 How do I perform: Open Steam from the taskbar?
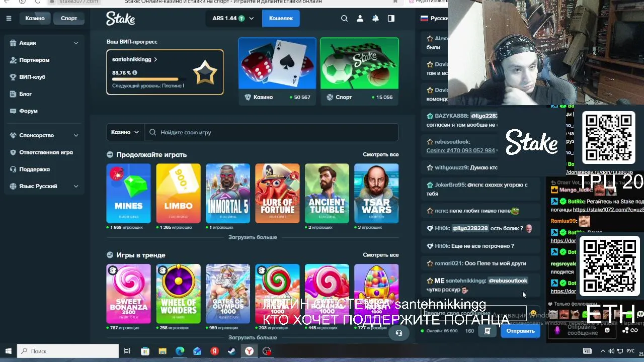pos(232,351)
